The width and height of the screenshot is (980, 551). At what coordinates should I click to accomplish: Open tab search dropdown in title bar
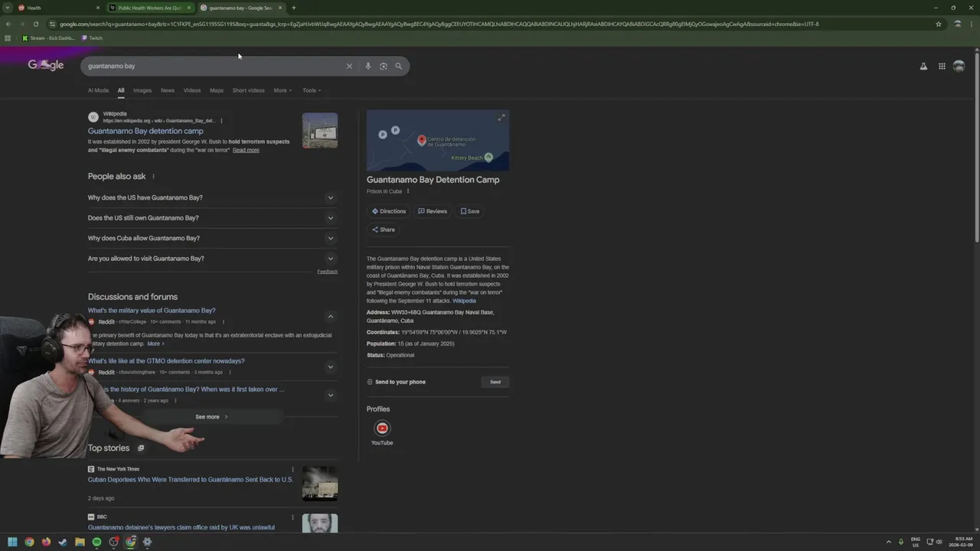pos(7,8)
